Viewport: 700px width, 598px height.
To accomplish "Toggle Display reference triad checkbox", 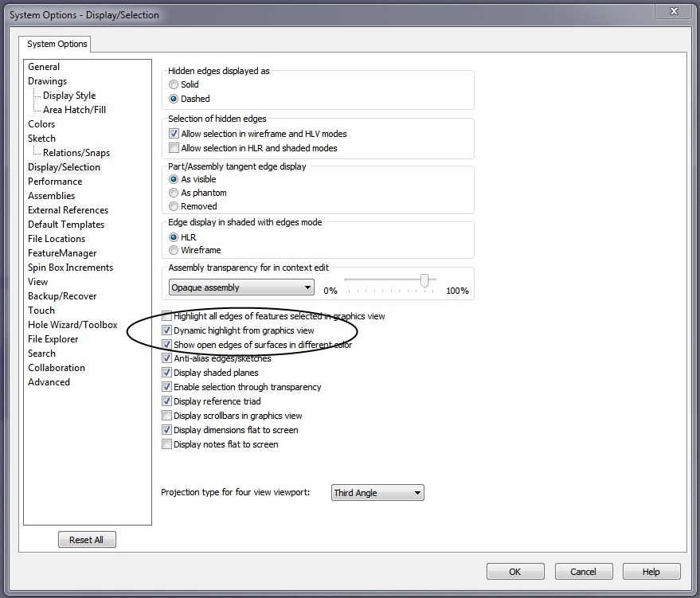I will pos(166,401).
